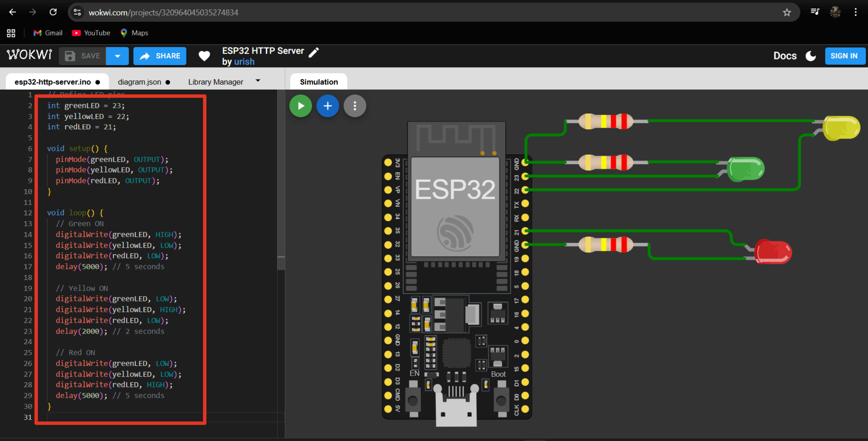Open the Chrome apps grid icon

click(x=11, y=33)
